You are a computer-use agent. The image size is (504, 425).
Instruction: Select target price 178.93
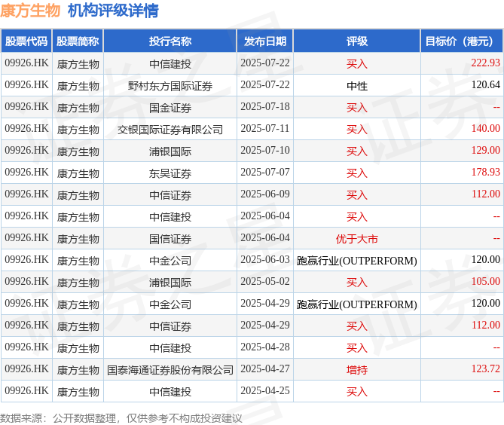point(485,173)
